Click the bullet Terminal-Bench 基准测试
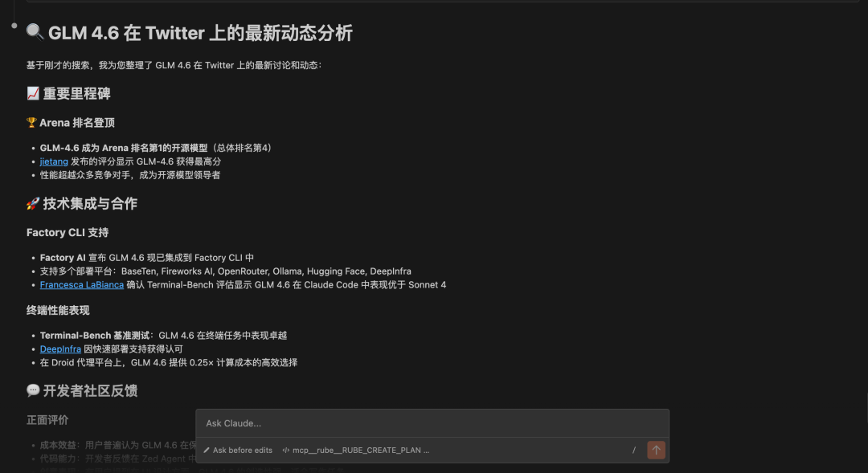 [163, 335]
